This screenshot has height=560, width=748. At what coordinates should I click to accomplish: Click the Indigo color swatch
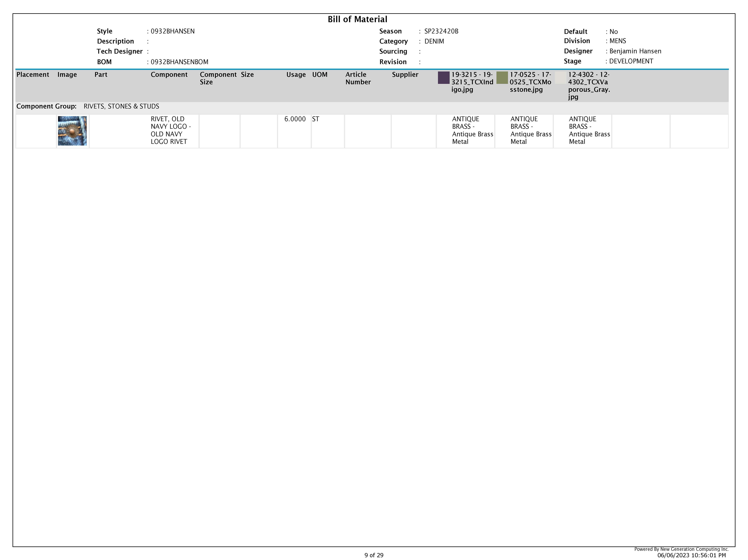[443, 78]
